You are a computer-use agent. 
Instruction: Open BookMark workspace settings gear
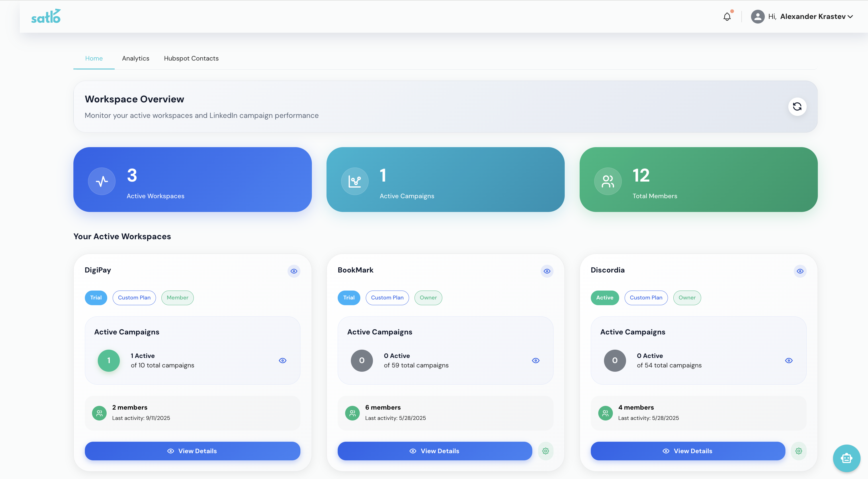(546, 451)
